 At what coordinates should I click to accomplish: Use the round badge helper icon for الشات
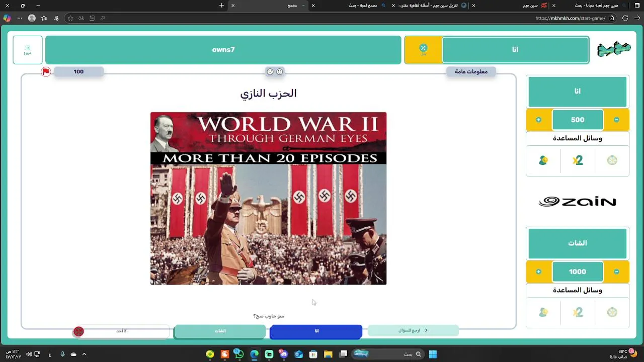click(612, 312)
